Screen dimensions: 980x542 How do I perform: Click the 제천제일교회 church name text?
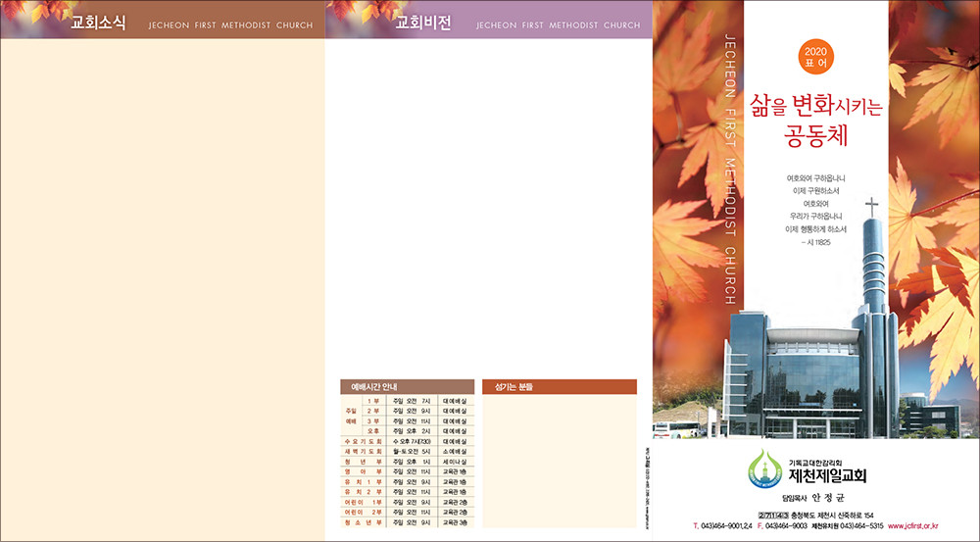click(828, 477)
